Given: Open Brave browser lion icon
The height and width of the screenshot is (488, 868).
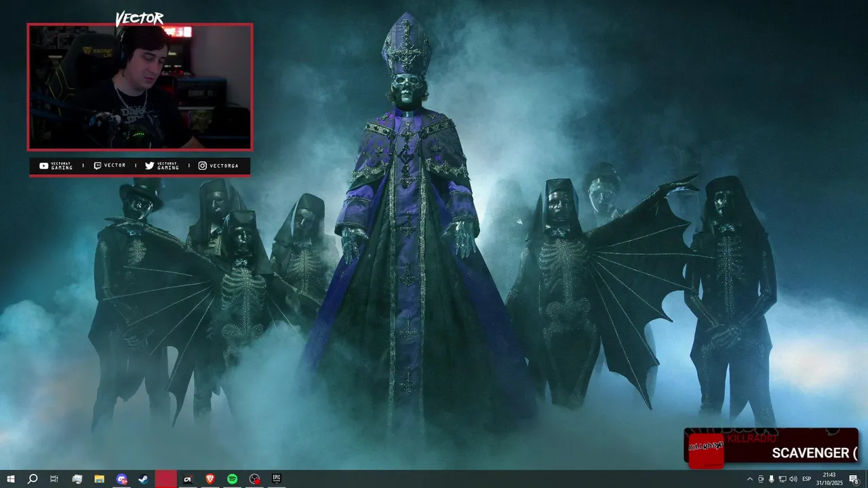Looking at the screenshot, I should pyautogui.click(x=210, y=479).
